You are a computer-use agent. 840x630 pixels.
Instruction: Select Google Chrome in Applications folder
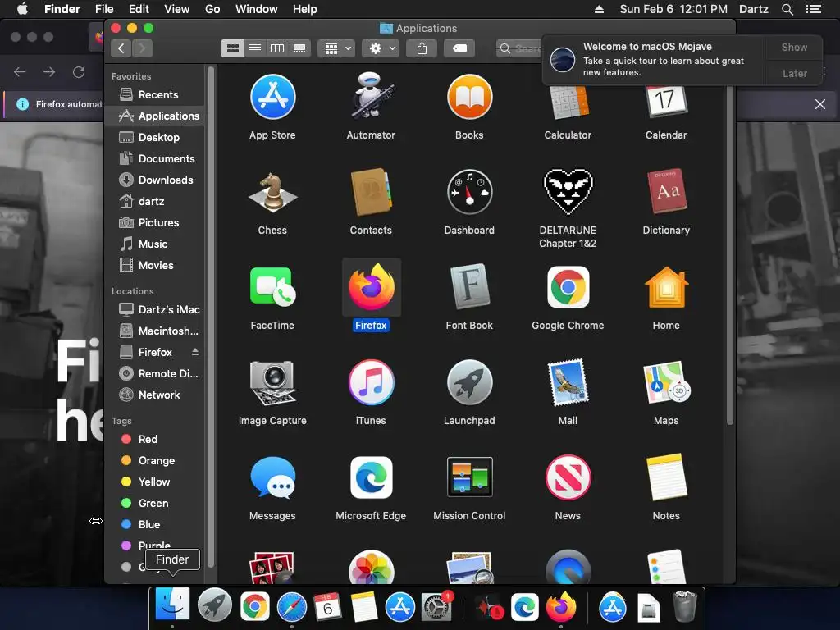click(568, 287)
